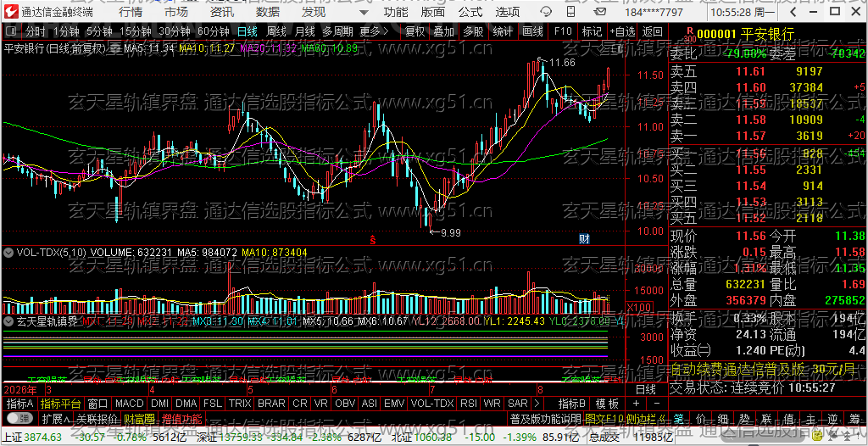The height and width of the screenshot is (446, 868).
Task: Click the + zoom-in chart icon
Action: pos(636,403)
